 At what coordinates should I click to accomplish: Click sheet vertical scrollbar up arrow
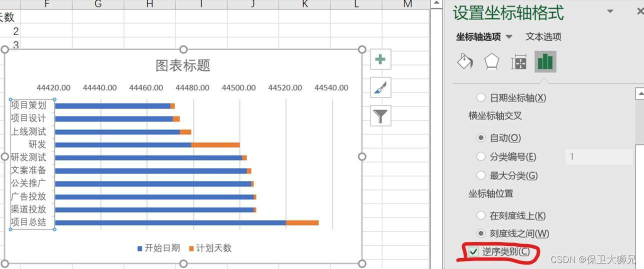[436, 4]
